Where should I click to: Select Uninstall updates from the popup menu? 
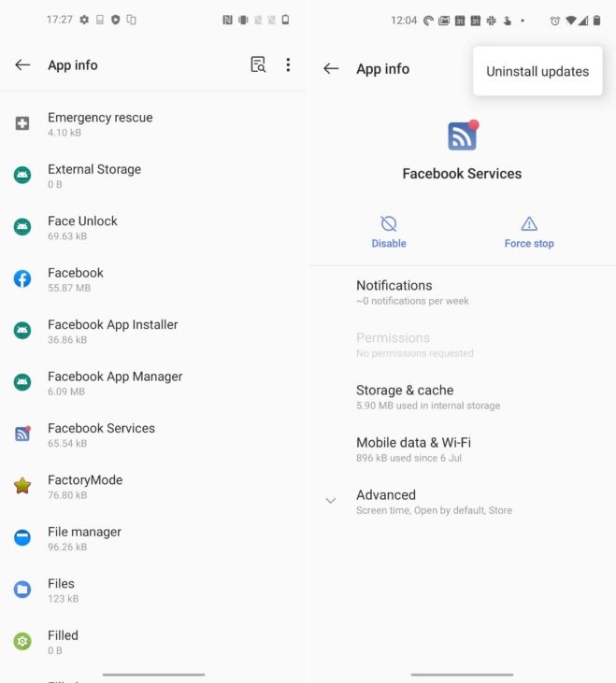pyautogui.click(x=537, y=71)
